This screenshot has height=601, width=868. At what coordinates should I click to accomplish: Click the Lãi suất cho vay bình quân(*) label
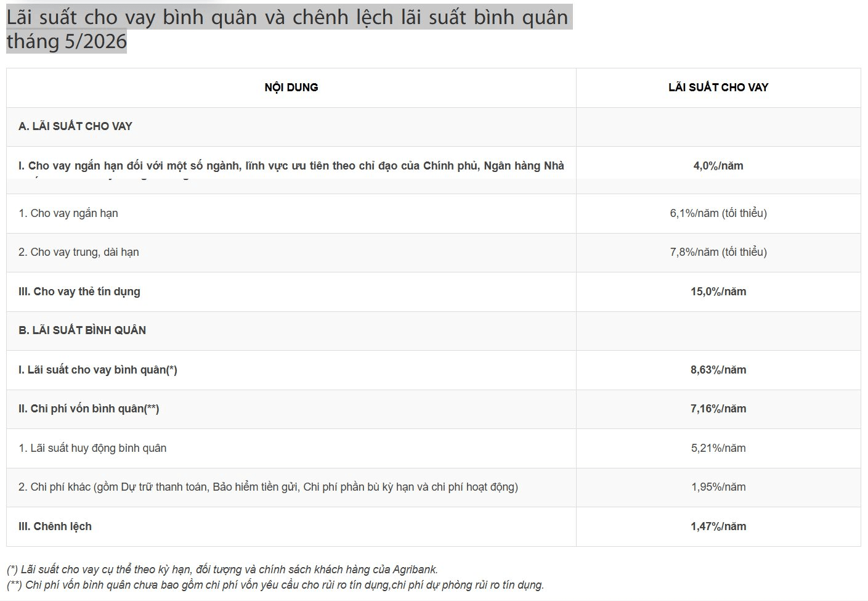coord(98,370)
